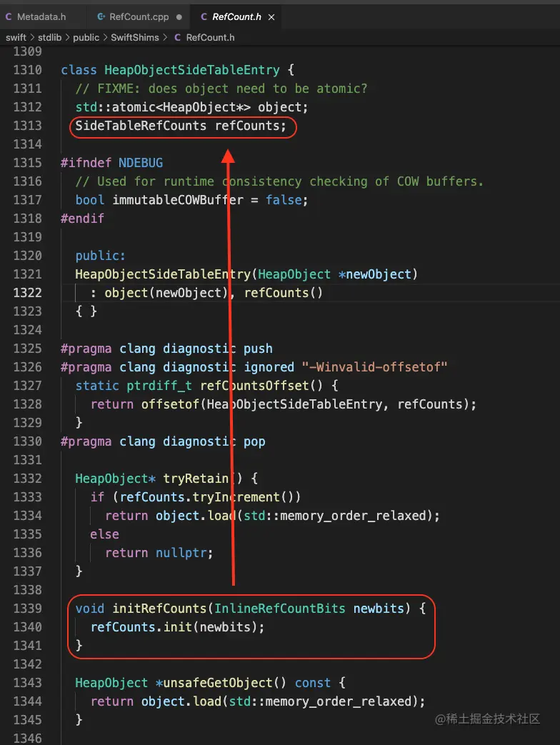Click the C file icon on Metadata.h tab
560x745 pixels.
click(9, 16)
